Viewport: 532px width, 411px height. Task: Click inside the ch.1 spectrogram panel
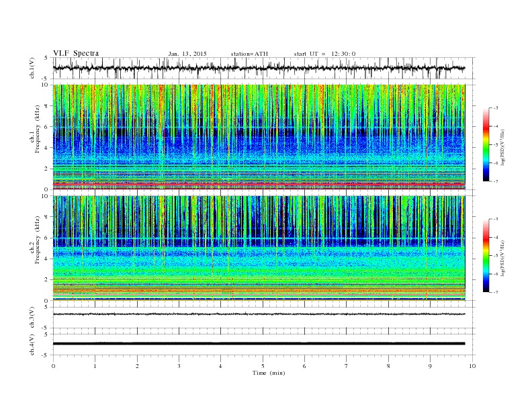259,137
